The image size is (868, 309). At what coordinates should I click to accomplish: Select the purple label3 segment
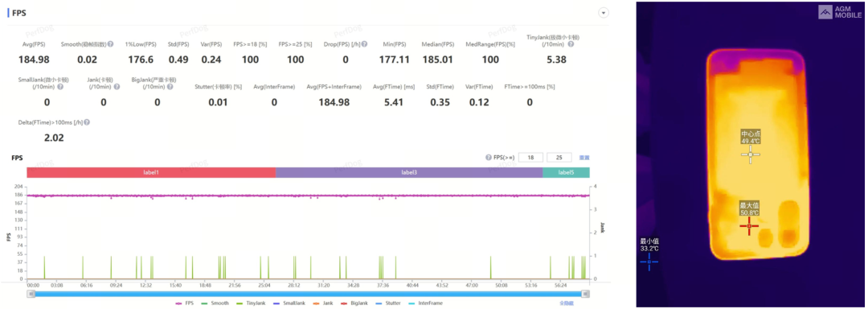409,173
